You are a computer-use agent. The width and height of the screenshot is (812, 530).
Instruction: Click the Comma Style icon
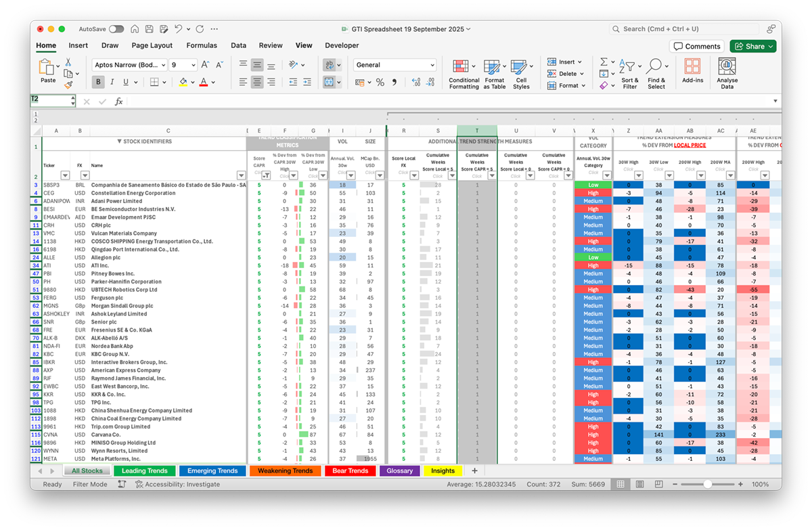pos(394,83)
